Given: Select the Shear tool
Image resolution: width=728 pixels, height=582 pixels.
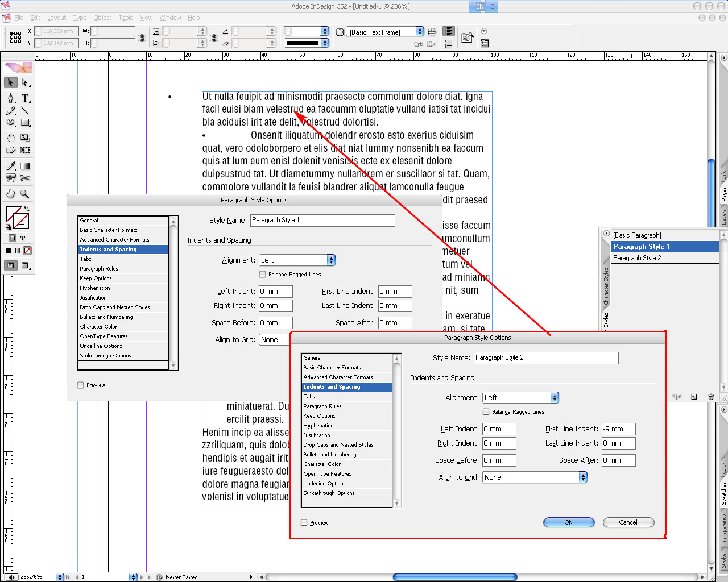Looking at the screenshot, I should click(x=10, y=151).
